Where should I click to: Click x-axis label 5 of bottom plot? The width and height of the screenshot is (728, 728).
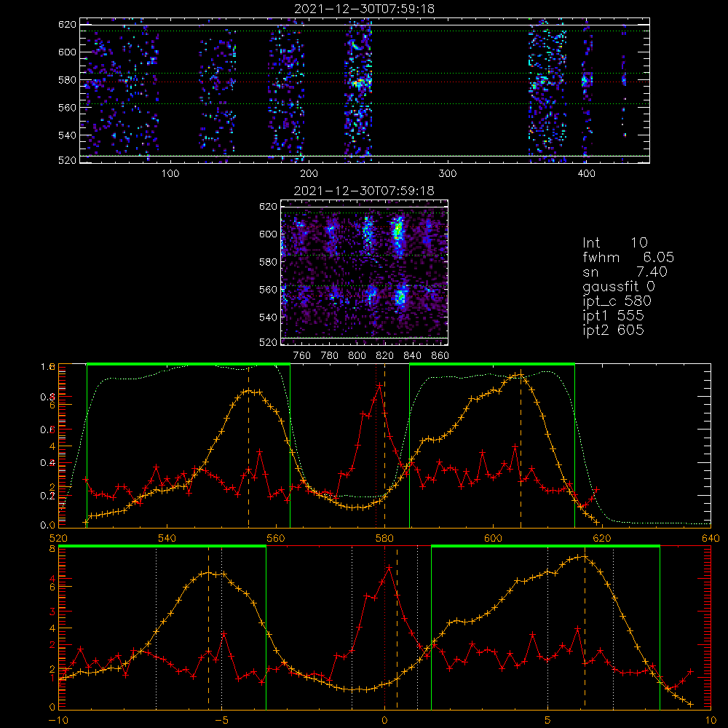pos(548,721)
